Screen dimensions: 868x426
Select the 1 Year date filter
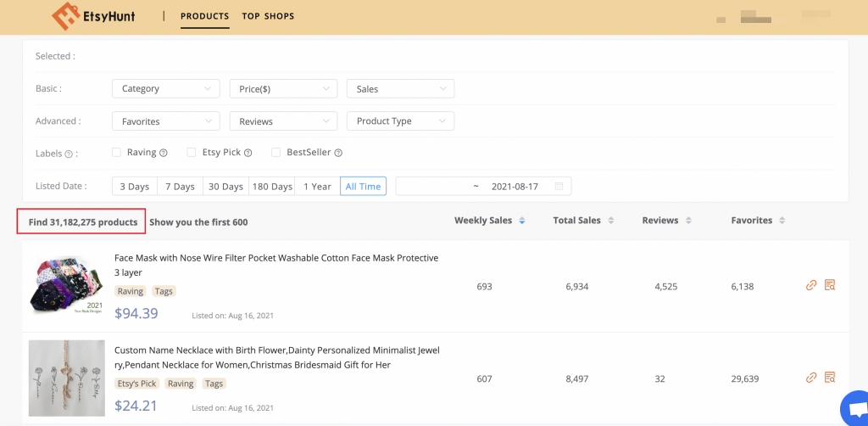pyautogui.click(x=317, y=187)
